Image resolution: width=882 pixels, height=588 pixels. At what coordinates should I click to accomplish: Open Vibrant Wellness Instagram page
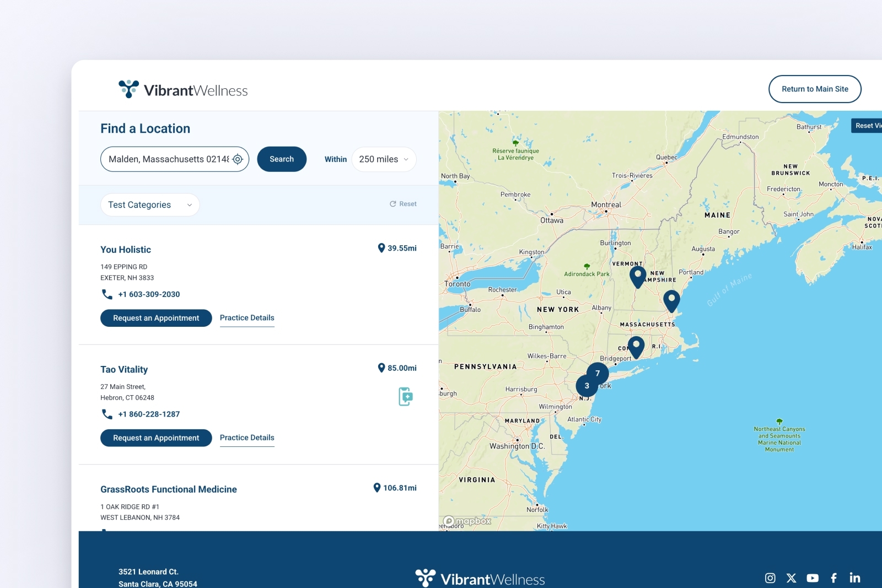click(x=770, y=578)
